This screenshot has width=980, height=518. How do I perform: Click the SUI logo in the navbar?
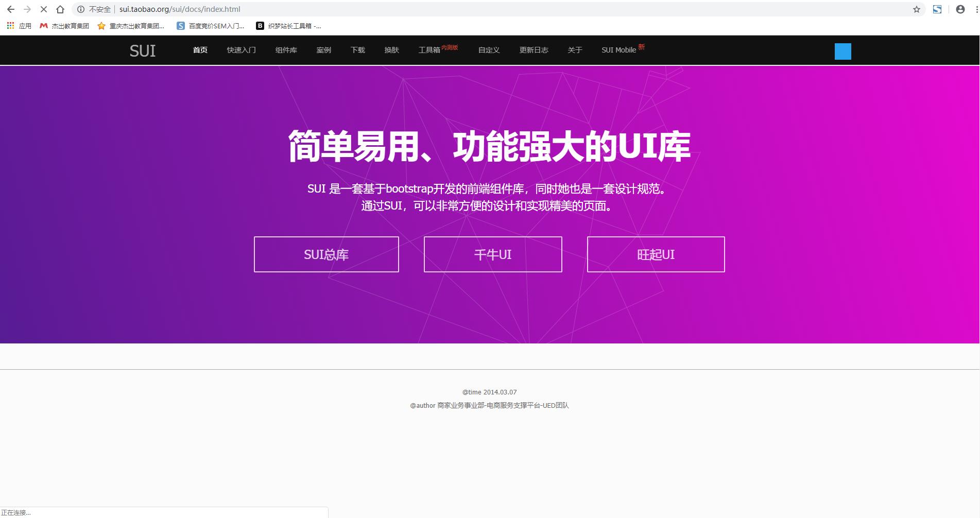(143, 50)
